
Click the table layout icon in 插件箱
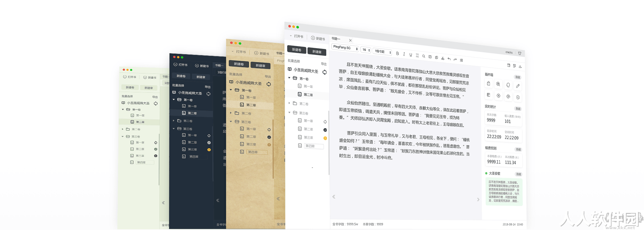pyautogui.click(x=488, y=95)
